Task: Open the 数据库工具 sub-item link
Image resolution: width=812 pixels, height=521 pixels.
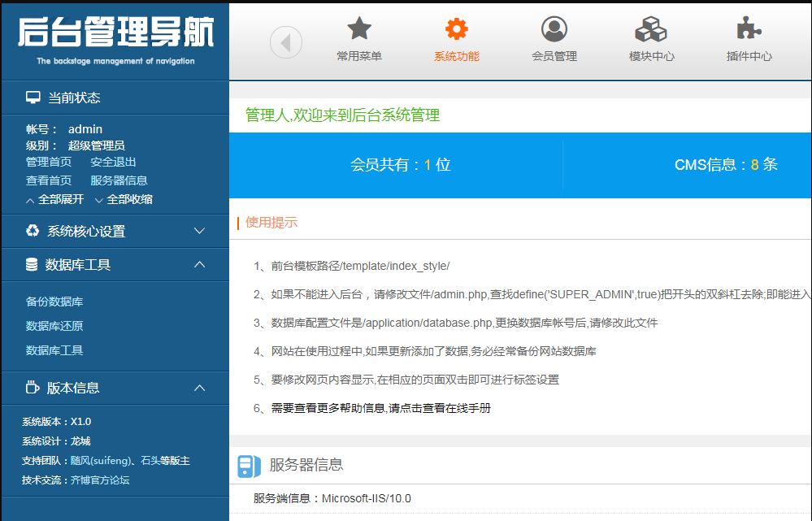Action: [x=54, y=350]
